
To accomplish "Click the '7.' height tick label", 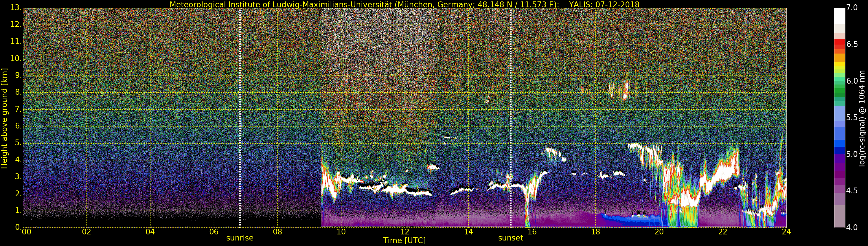I will pyautogui.click(x=18, y=109).
